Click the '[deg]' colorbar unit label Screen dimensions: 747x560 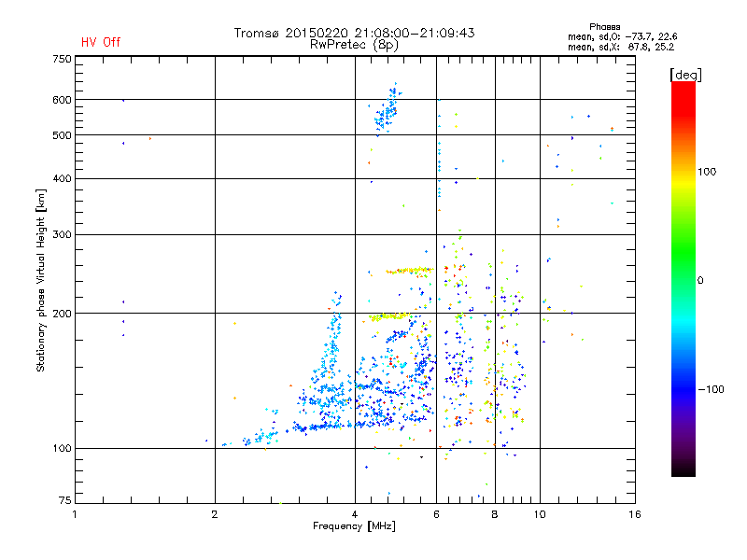click(x=685, y=76)
